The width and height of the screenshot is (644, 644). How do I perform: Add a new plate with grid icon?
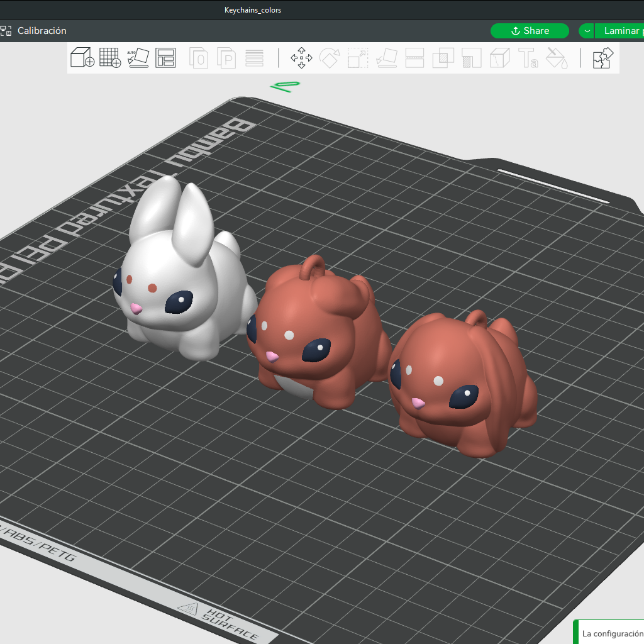click(110, 58)
